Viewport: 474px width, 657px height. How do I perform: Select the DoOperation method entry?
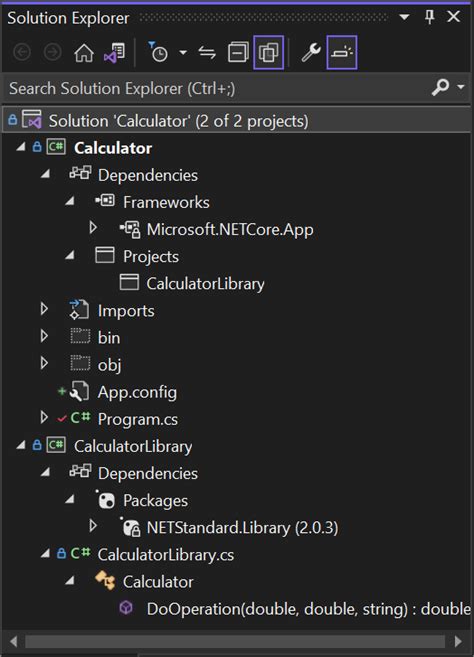coord(309,609)
